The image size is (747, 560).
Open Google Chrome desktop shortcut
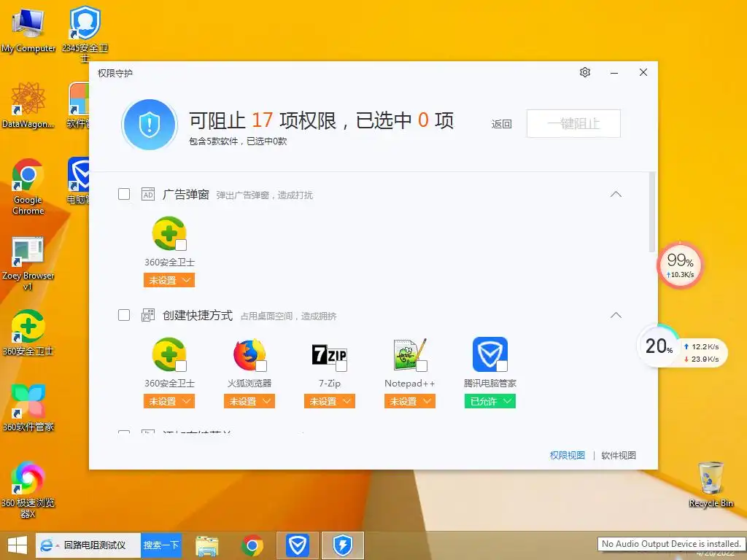(x=28, y=187)
